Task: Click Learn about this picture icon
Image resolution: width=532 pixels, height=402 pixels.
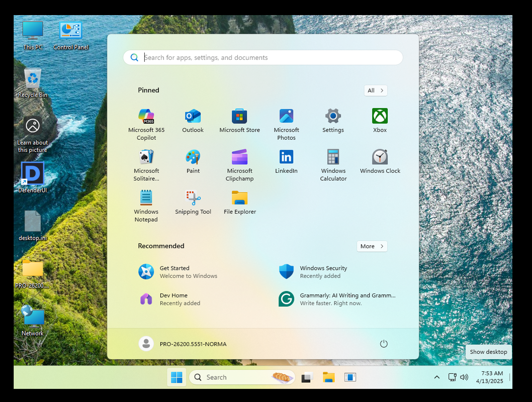Action: point(33,135)
